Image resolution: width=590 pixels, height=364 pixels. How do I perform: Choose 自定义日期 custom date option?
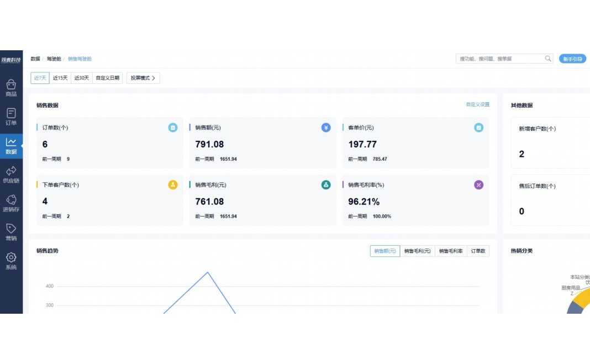tap(108, 78)
